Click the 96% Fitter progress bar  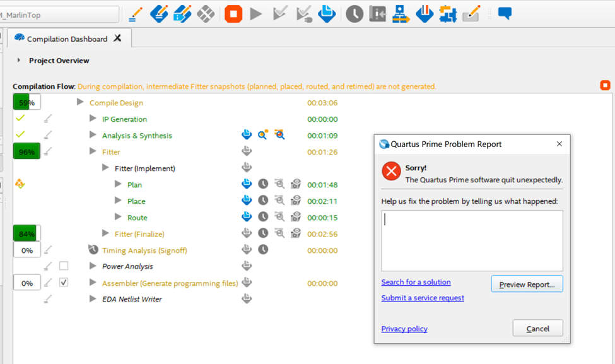coord(27,151)
